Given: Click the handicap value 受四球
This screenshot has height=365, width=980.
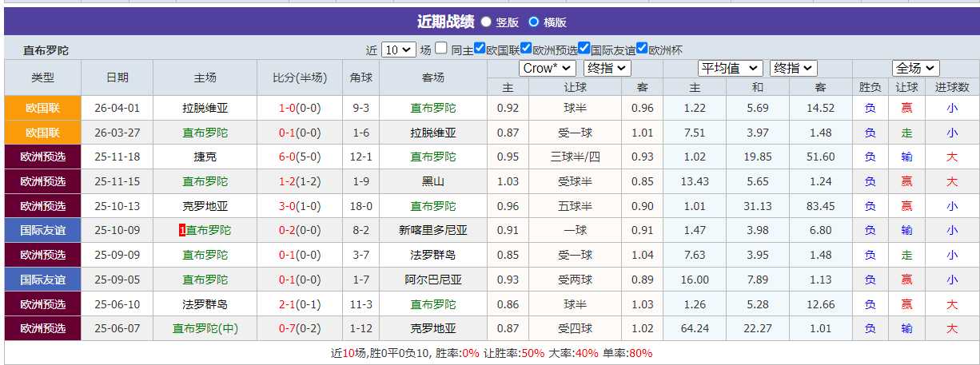Looking at the screenshot, I should (575, 328).
